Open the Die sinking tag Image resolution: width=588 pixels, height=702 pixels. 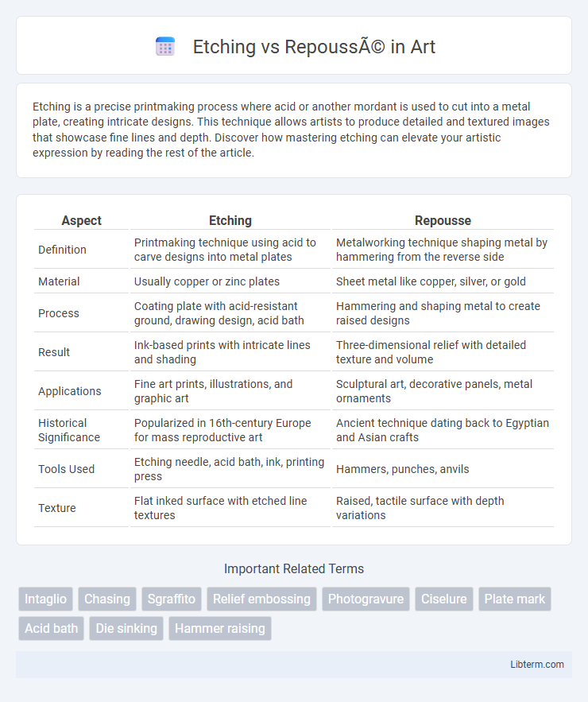click(126, 628)
